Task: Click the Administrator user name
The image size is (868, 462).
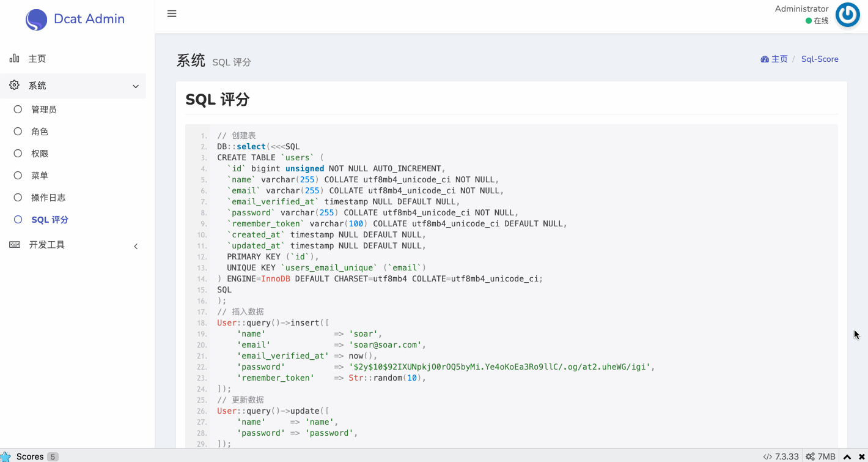Action: (801, 9)
